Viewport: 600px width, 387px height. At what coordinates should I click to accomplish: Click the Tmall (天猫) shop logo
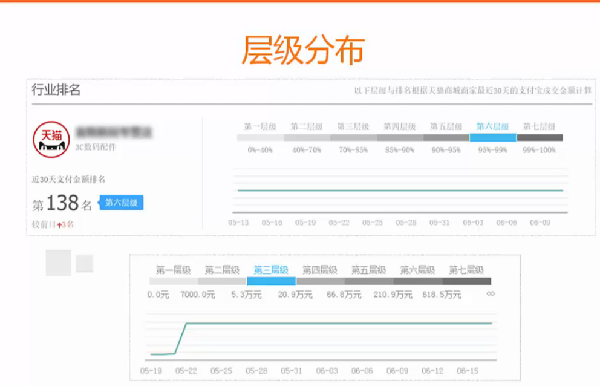51,140
